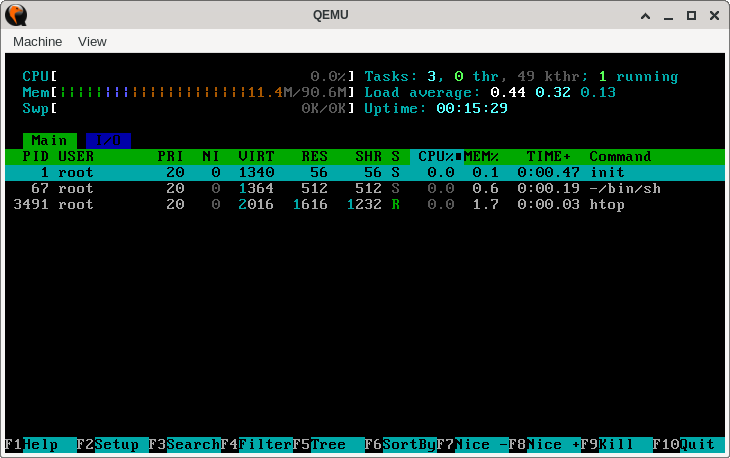
Task: Click F4 Filter in the function bar
Action: click(256, 445)
